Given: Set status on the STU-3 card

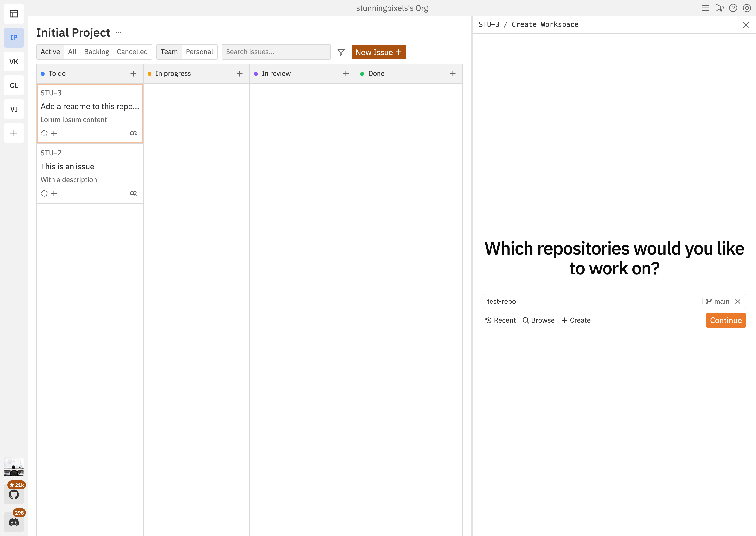Looking at the screenshot, I should click(x=44, y=133).
